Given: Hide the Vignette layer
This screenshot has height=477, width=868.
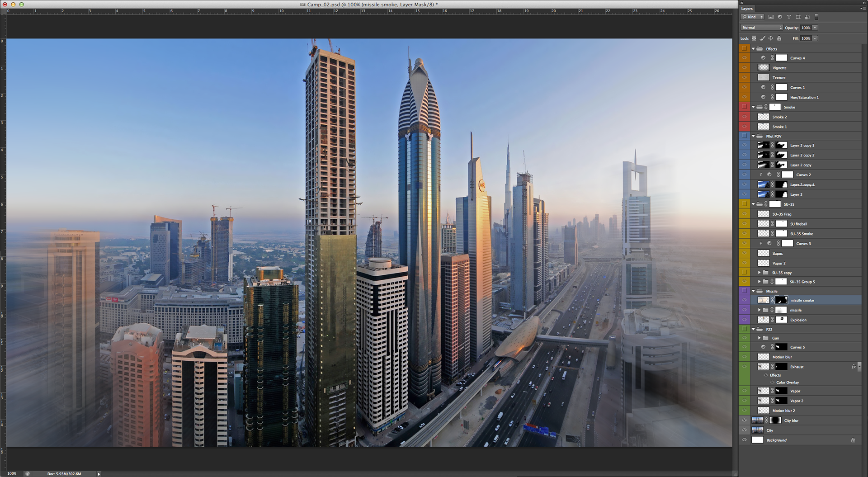Looking at the screenshot, I should point(744,68).
